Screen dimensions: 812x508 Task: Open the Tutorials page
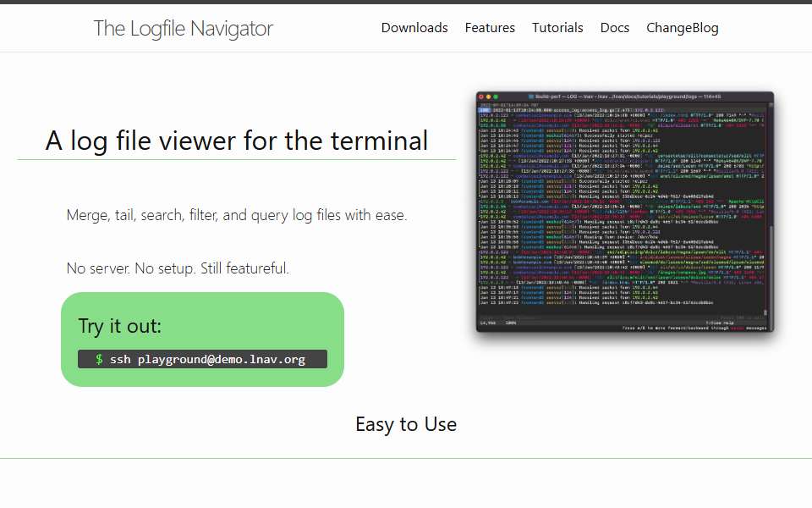click(557, 27)
